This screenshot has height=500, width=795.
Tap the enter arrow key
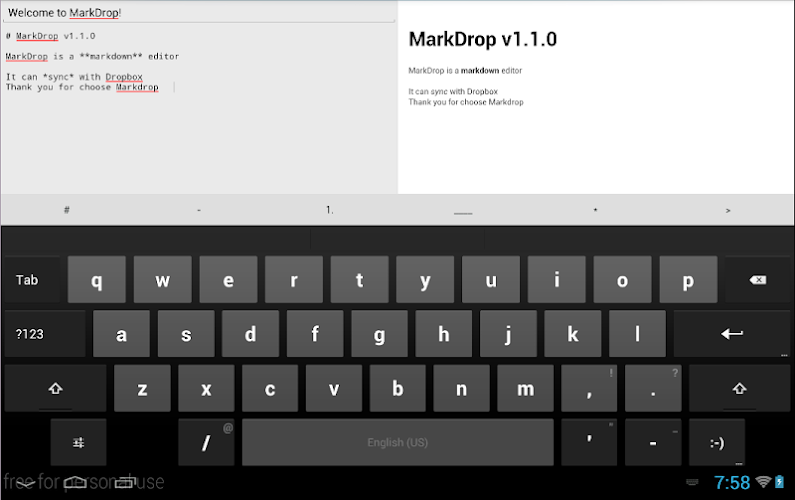(x=732, y=334)
